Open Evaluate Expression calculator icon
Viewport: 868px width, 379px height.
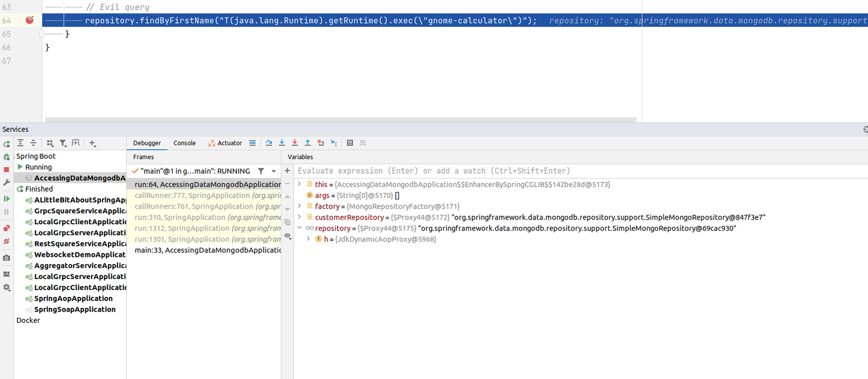pyautogui.click(x=350, y=143)
